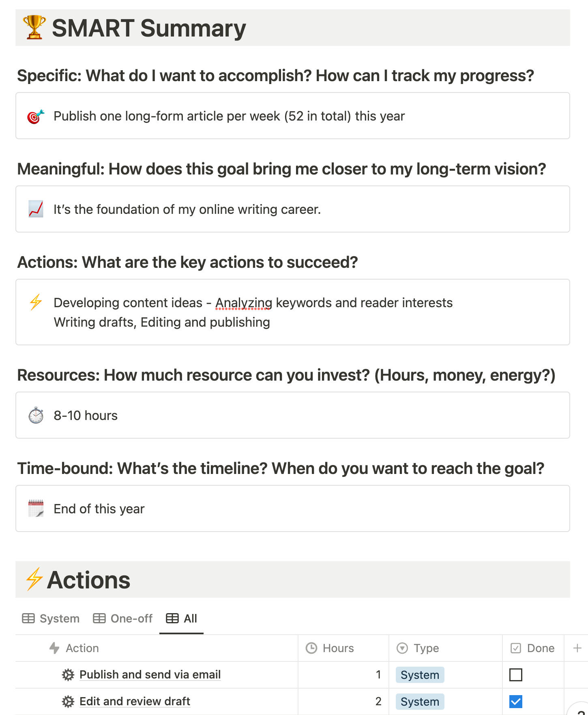Switch to the System view tab

tap(51, 618)
